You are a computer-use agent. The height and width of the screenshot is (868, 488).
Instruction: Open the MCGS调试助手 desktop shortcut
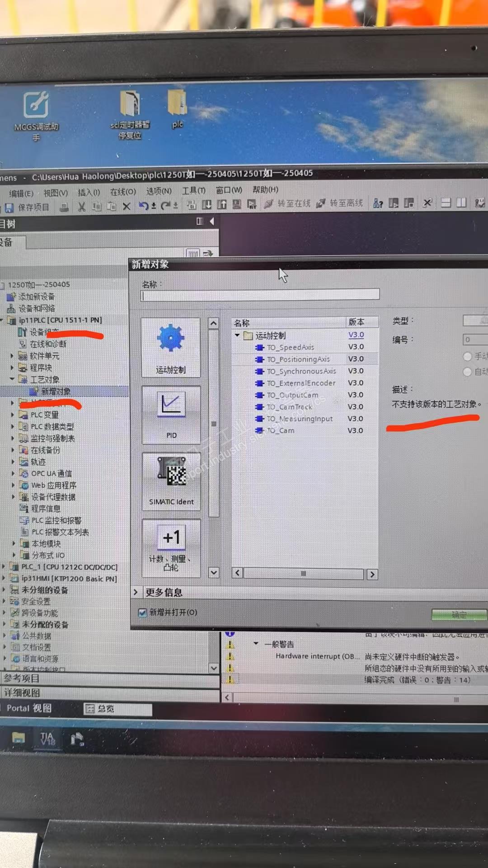click(36, 115)
